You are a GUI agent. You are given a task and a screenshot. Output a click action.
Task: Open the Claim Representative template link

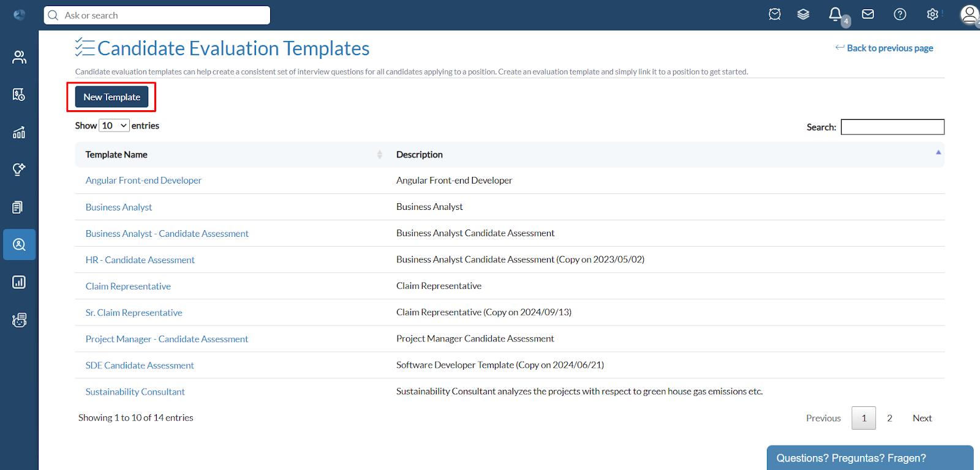[x=128, y=286]
